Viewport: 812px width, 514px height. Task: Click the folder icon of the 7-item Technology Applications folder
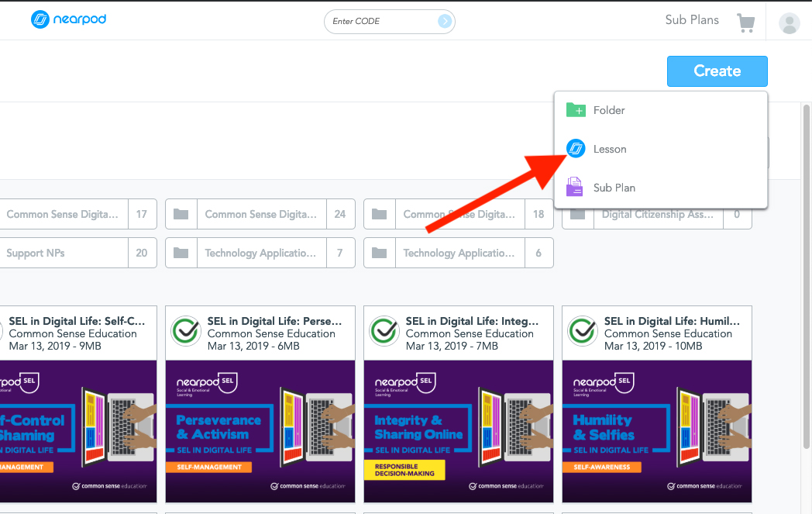click(x=181, y=253)
